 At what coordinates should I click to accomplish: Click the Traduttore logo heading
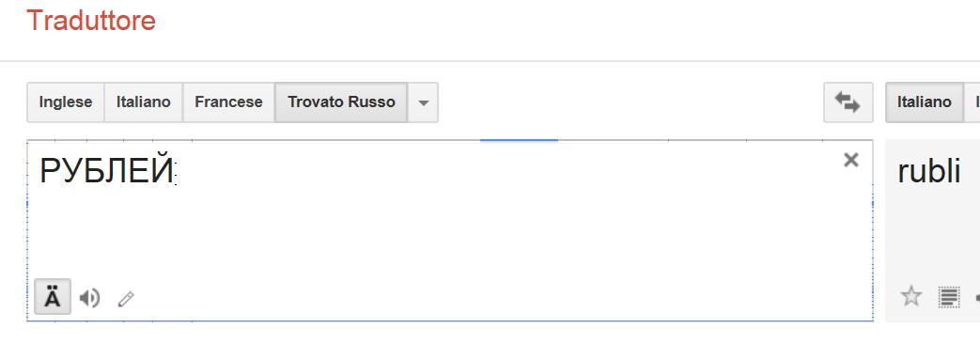(x=90, y=21)
